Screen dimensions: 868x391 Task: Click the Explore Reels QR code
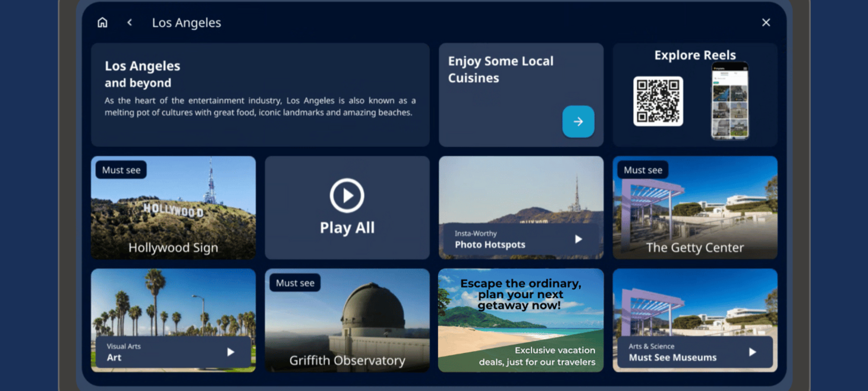pos(658,101)
